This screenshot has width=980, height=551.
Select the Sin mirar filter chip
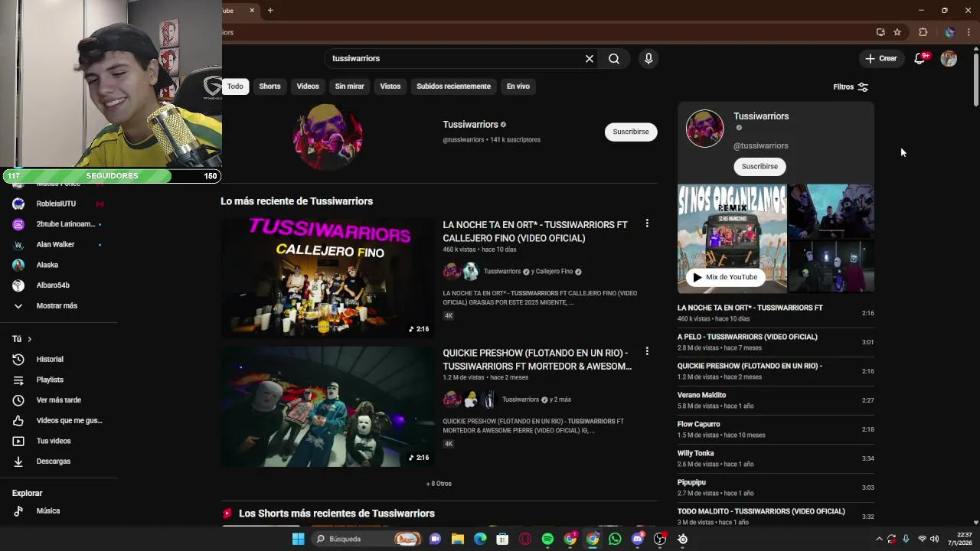(349, 86)
